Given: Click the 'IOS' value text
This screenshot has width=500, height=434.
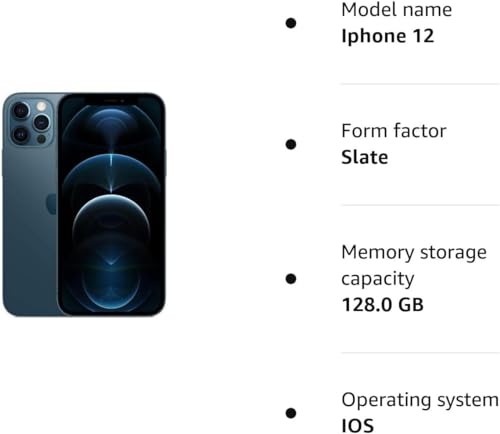Looking at the screenshot, I should 358,426.
